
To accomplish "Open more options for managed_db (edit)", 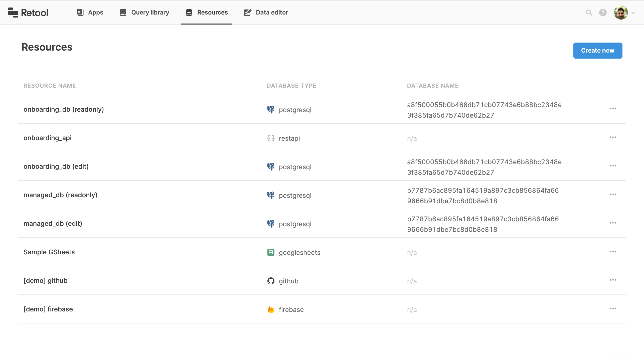I will pos(613,223).
